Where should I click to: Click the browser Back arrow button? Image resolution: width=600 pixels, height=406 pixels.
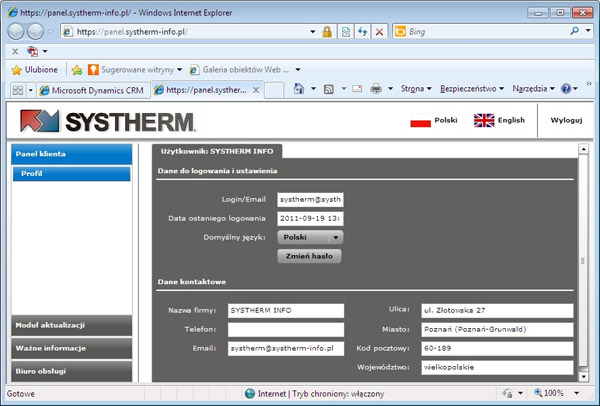(x=16, y=31)
